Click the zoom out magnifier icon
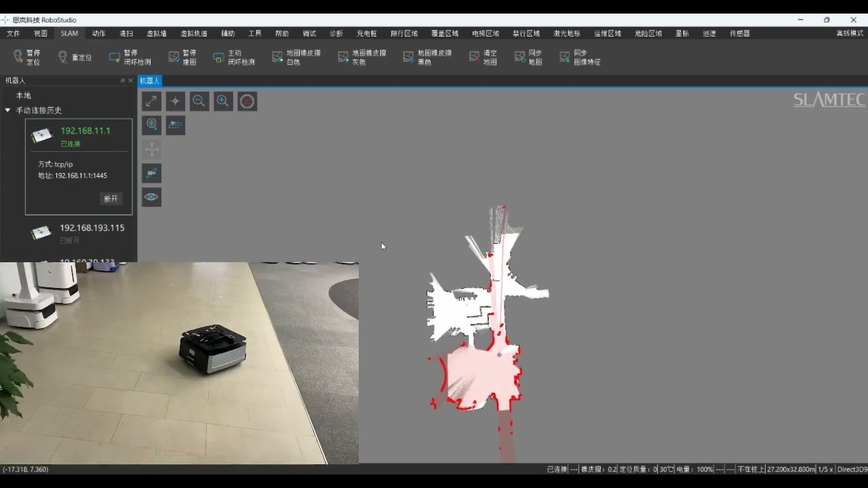The height and width of the screenshot is (488, 868). pyautogui.click(x=199, y=101)
